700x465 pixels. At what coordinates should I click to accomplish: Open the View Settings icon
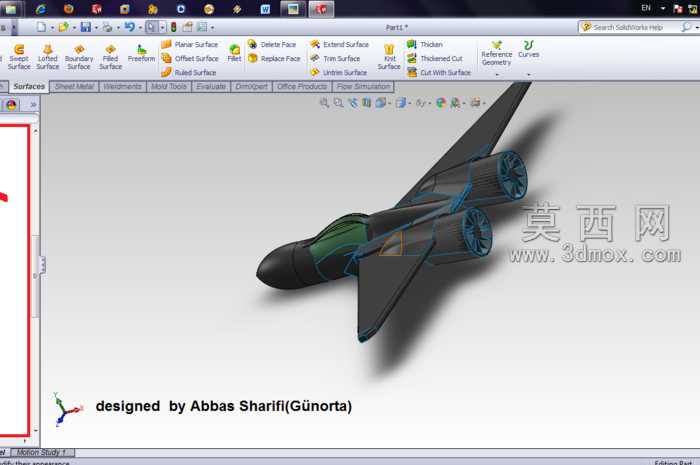tap(477, 103)
